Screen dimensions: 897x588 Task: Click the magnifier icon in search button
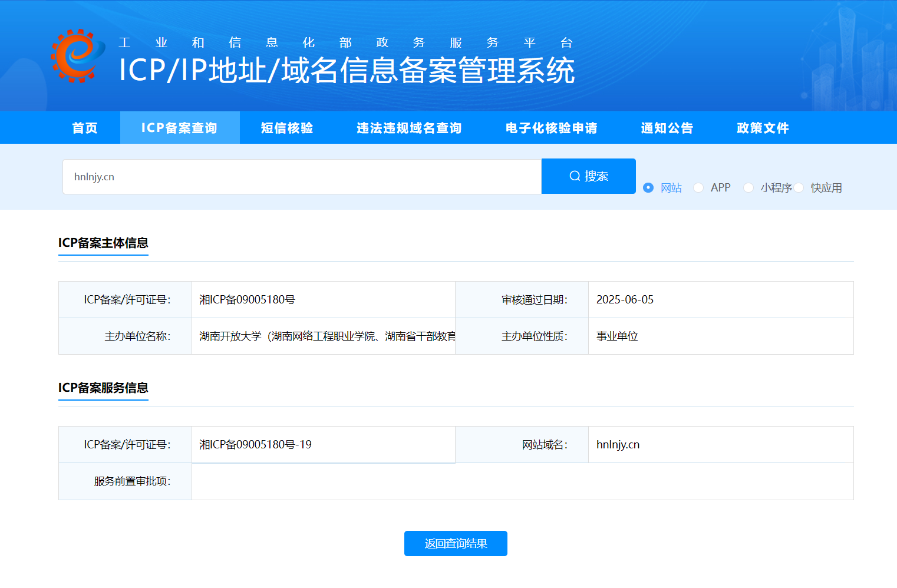(x=575, y=176)
